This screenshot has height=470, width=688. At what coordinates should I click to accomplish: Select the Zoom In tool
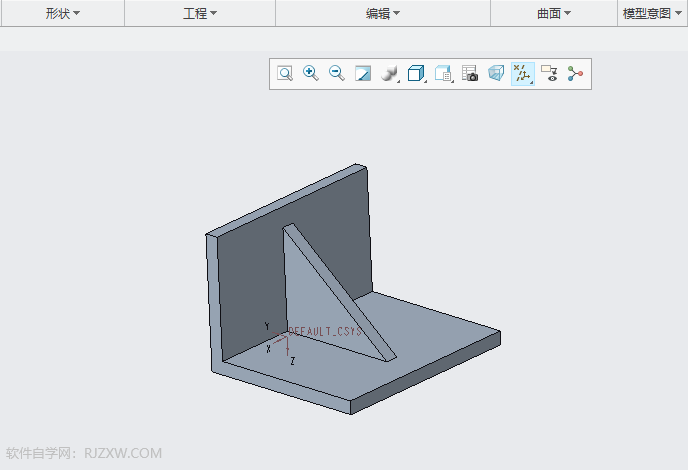click(311, 74)
